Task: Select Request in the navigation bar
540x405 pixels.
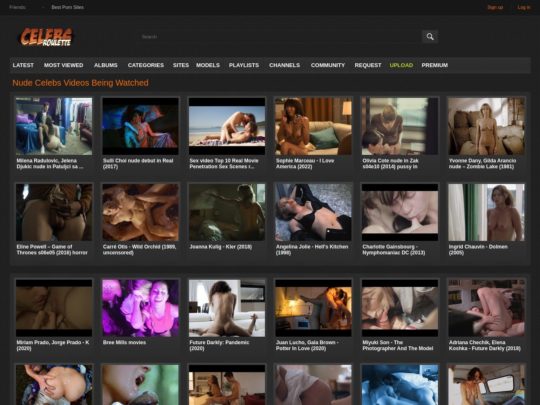Action: click(x=368, y=65)
